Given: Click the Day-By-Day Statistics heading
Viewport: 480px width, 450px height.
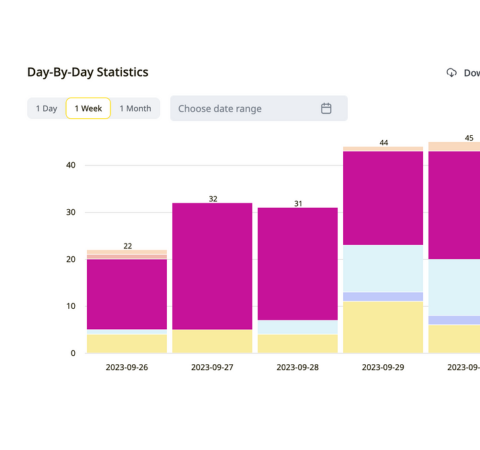Looking at the screenshot, I should (88, 72).
